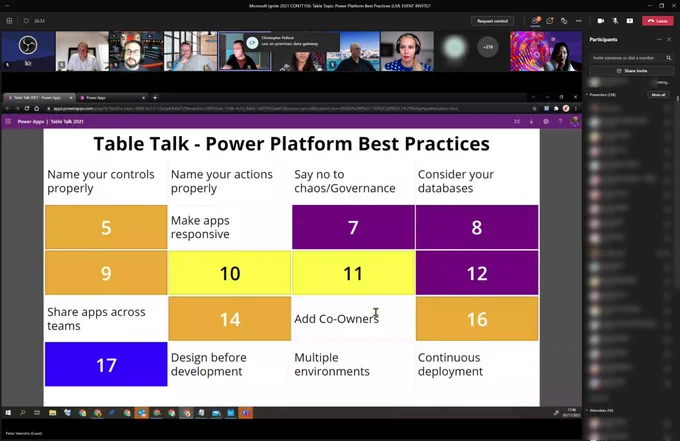Click the yellow tile numbered 11
The width and height of the screenshot is (680, 441).
(x=353, y=273)
